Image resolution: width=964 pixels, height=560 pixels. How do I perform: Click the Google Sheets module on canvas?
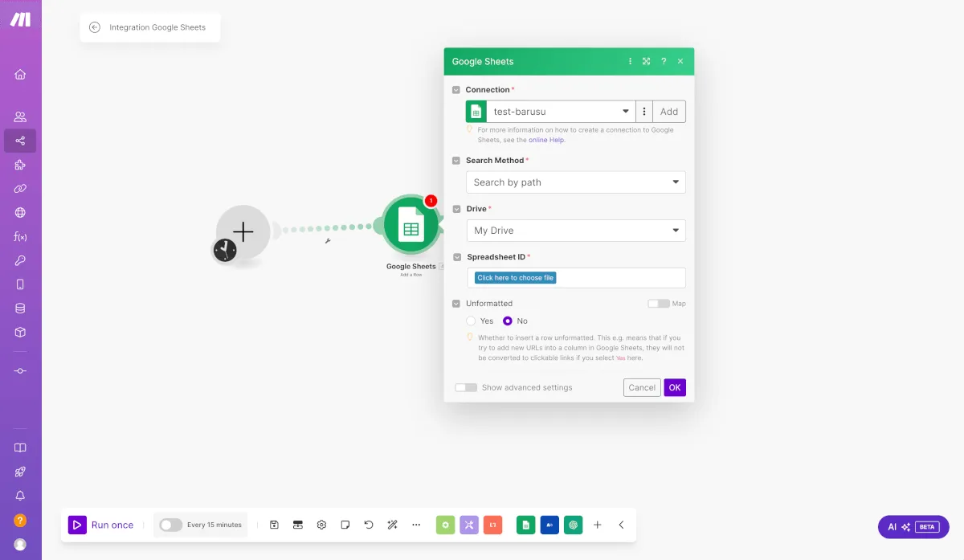(x=411, y=227)
